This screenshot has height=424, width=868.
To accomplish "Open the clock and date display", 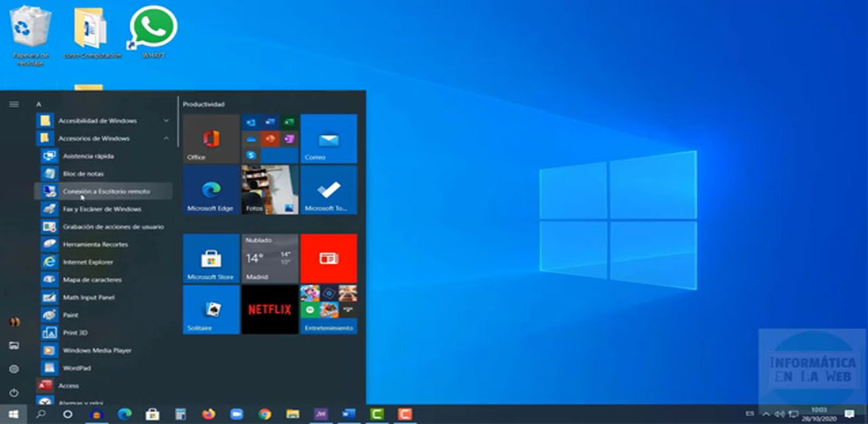I will [820, 414].
